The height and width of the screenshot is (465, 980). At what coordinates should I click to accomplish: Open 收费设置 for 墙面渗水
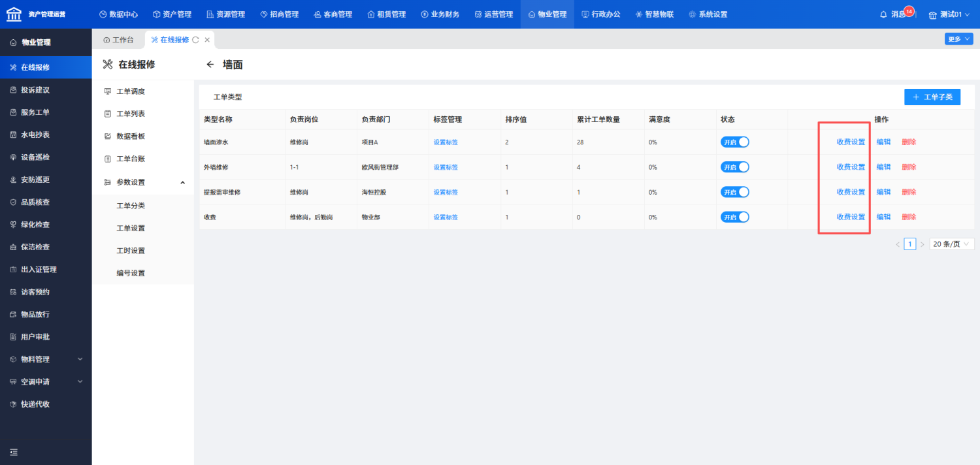[851, 142]
